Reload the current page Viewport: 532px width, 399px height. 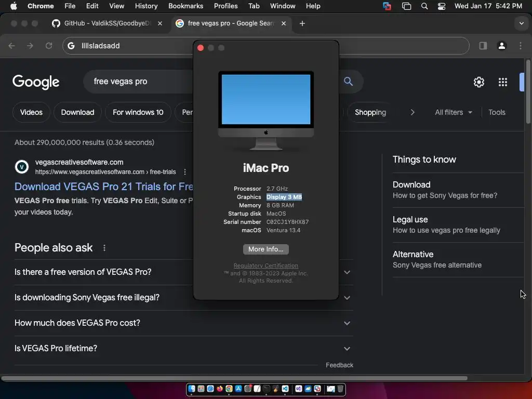click(x=49, y=46)
